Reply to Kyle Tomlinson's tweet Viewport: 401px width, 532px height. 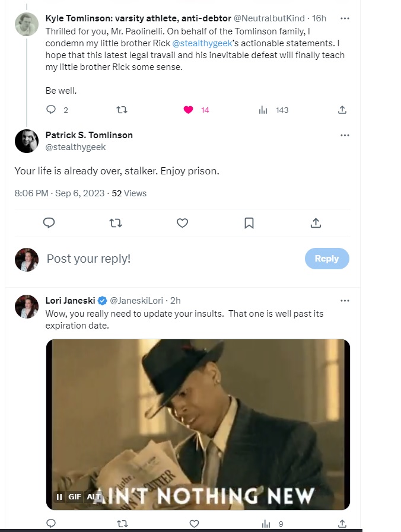pos(51,110)
